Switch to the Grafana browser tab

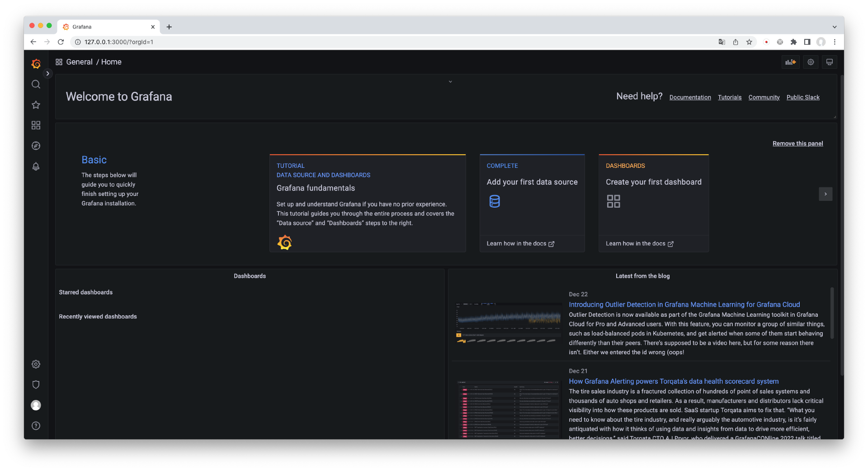[x=108, y=27]
